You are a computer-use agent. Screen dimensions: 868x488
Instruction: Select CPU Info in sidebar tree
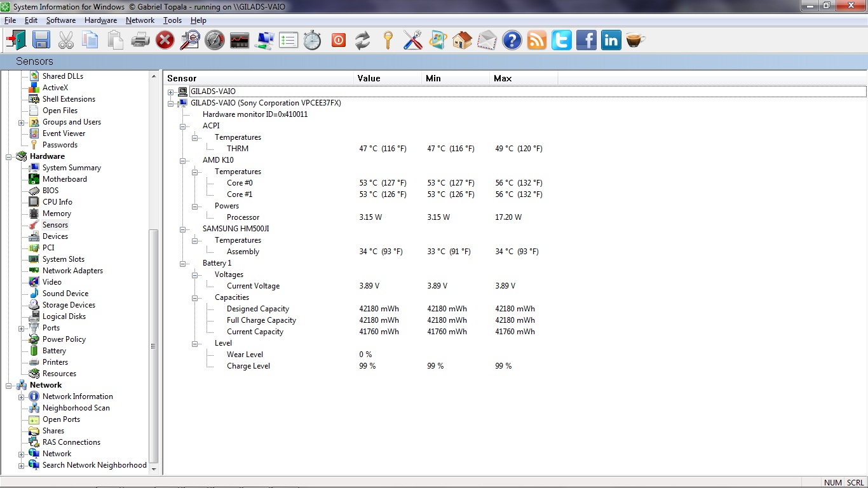[x=57, y=202]
